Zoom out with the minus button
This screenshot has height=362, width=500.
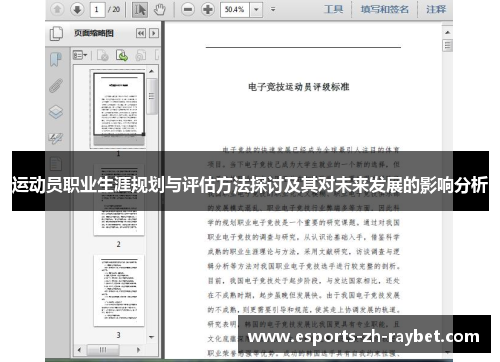point(188,9)
